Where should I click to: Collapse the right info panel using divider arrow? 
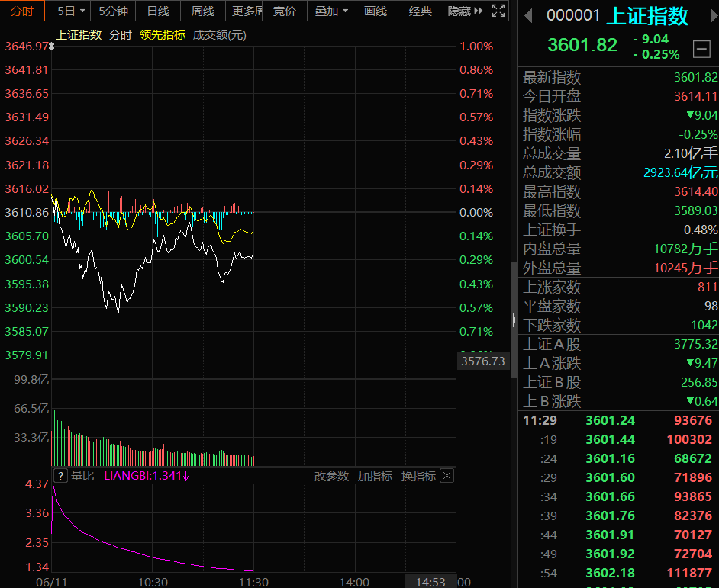514,320
